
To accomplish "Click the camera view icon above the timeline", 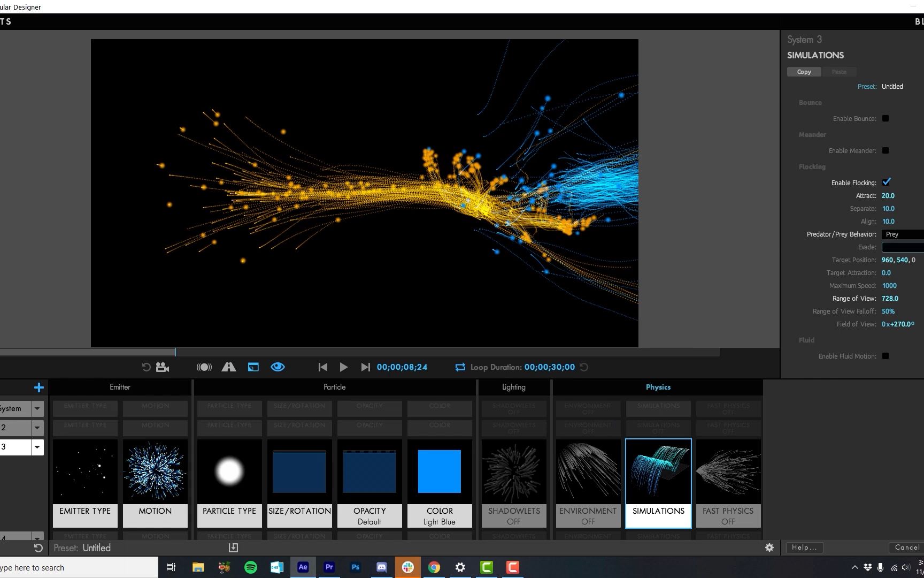I will 163,367.
